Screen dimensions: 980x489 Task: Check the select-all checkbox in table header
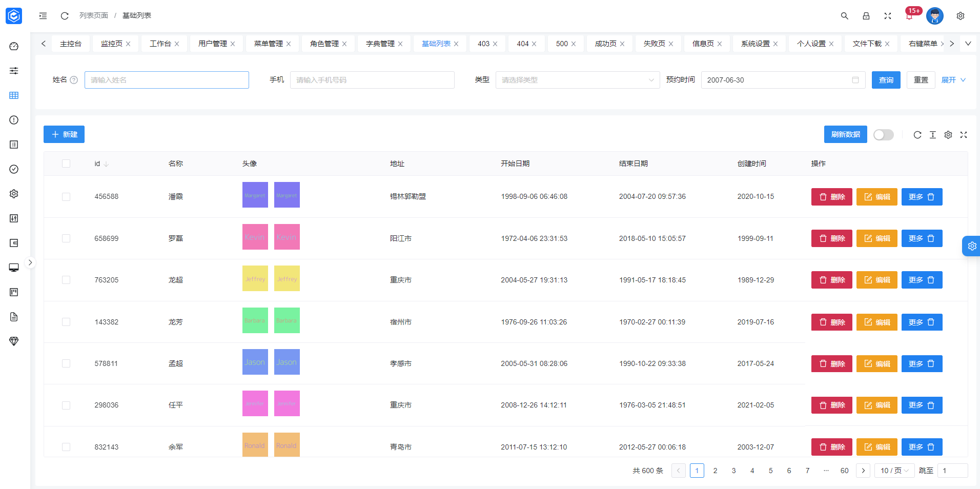(x=66, y=164)
